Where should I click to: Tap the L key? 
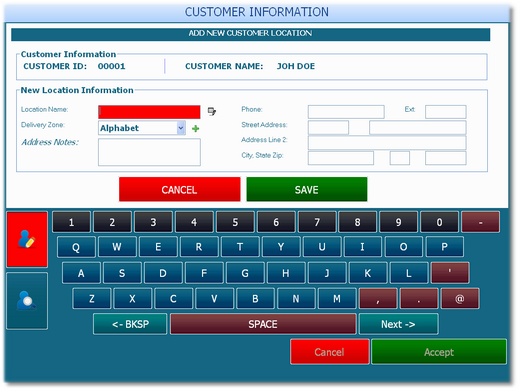tap(409, 273)
